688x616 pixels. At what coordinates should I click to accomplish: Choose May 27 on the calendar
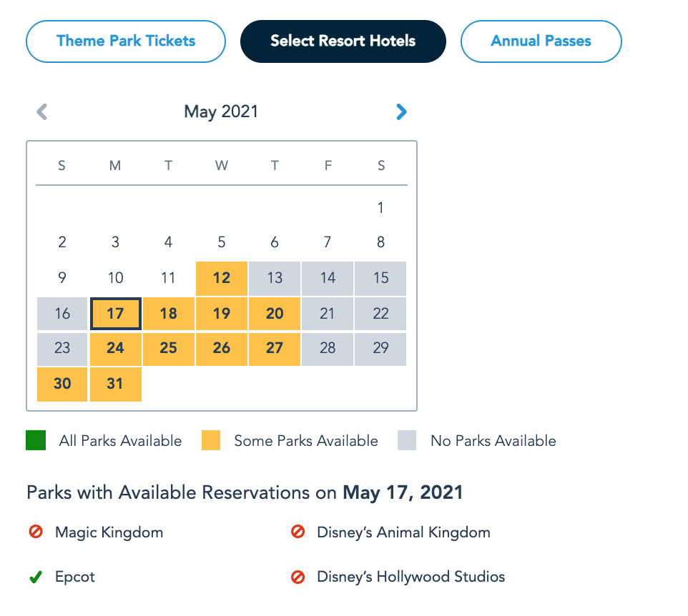click(x=275, y=349)
